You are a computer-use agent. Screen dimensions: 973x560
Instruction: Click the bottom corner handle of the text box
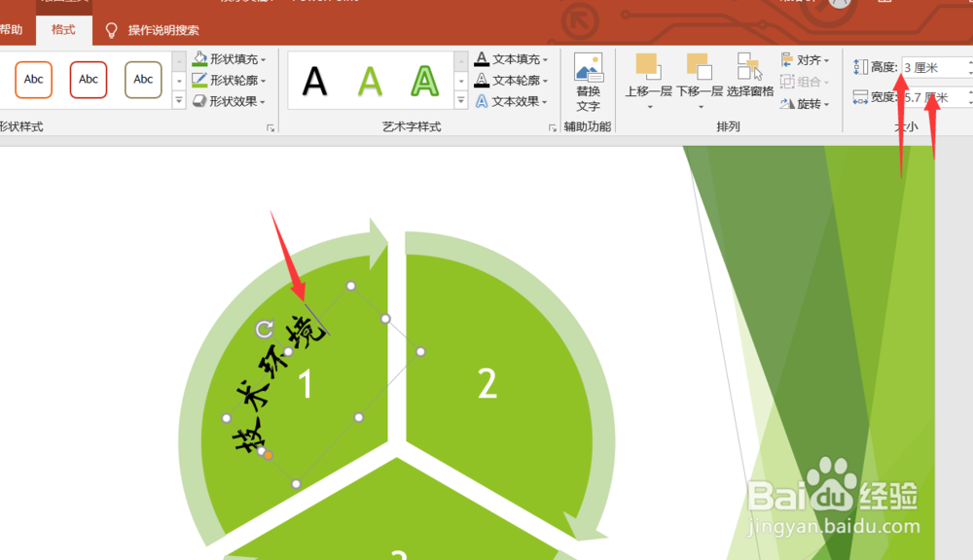tap(296, 484)
